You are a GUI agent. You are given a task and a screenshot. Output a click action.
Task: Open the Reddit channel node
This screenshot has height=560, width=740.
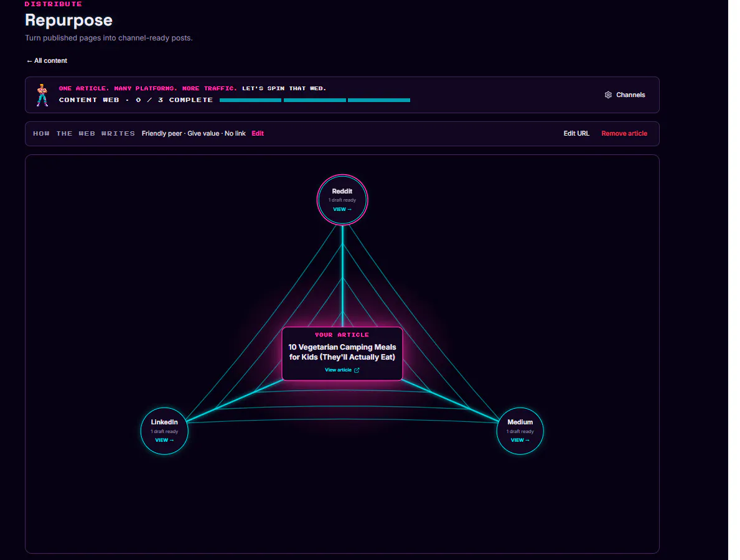342,200
